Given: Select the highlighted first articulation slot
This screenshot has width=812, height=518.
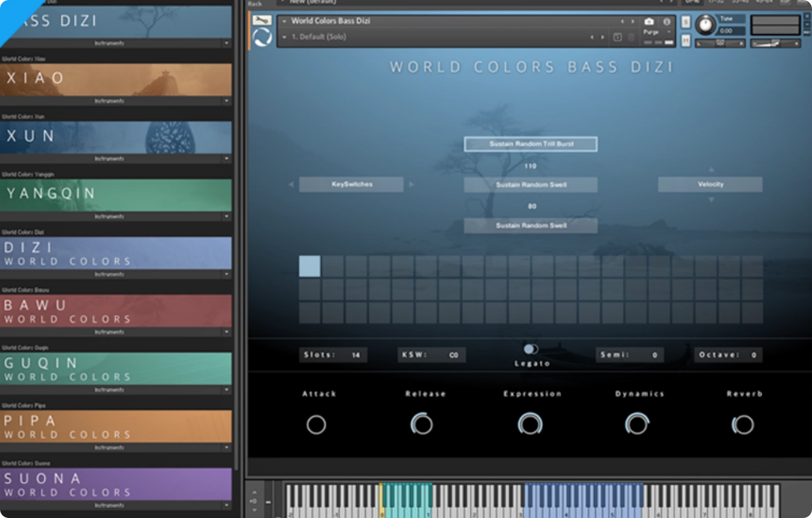Looking at the screenshot, I should [x=310, y=266].
